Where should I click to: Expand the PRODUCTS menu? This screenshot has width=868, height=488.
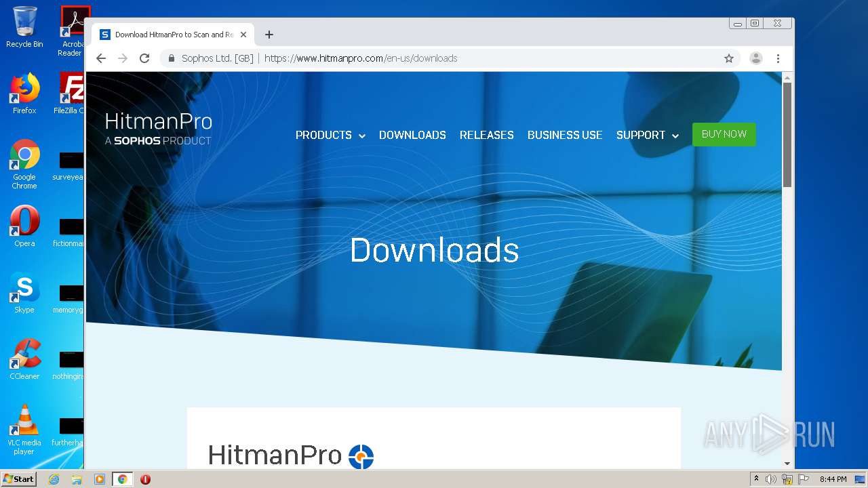coord(330,136)
